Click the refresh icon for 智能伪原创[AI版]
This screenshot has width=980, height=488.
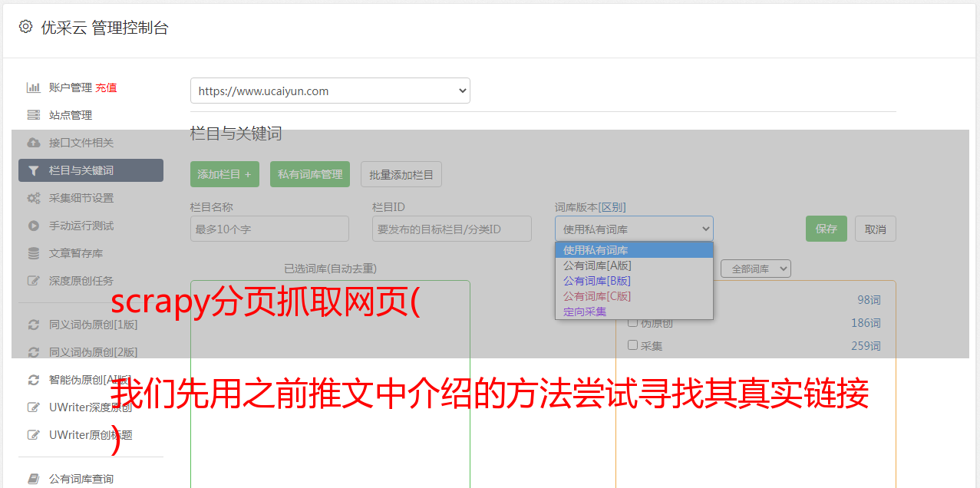[33, 380]
